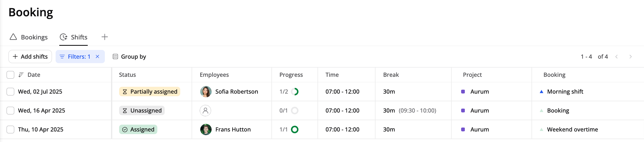Click the plus icon to add a new tab
This screenshot has width=644, height=142.
[105, 37]
